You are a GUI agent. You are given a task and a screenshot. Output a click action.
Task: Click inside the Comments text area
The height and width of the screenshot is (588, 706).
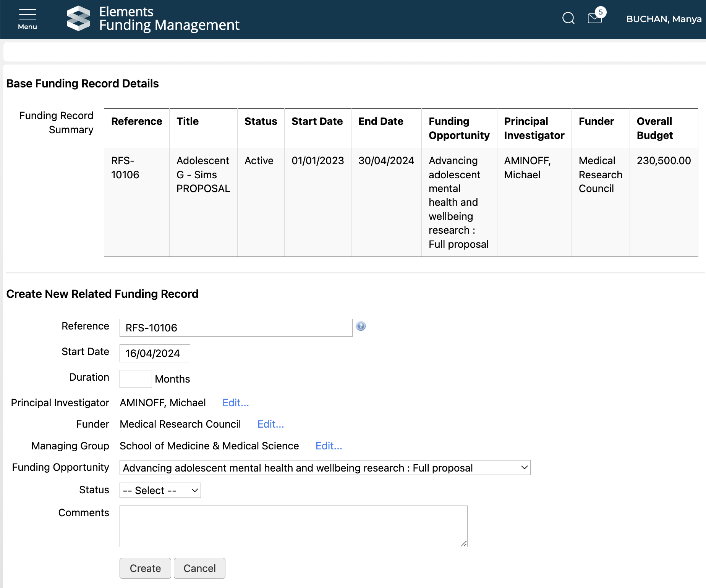(293, 526)
